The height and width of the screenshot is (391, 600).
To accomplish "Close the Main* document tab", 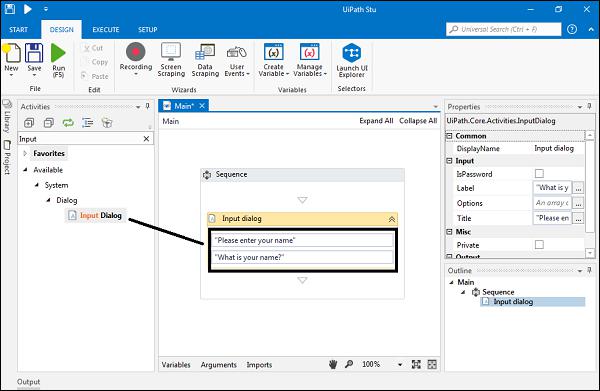I will click(202, 106).
